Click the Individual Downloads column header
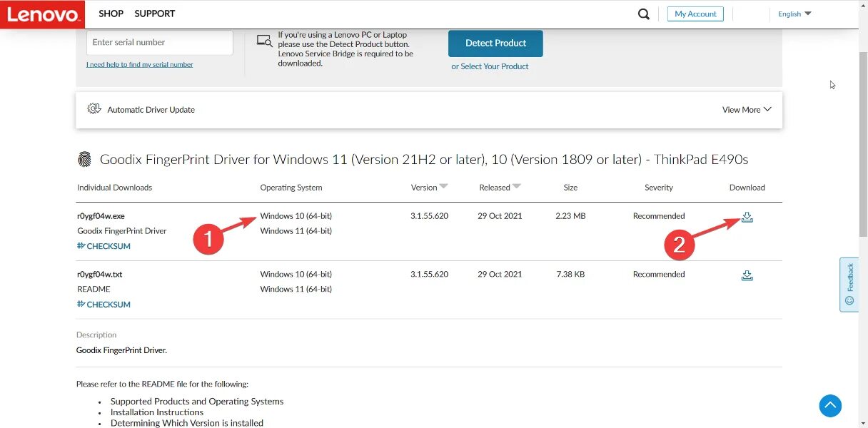 click(114, 188)
